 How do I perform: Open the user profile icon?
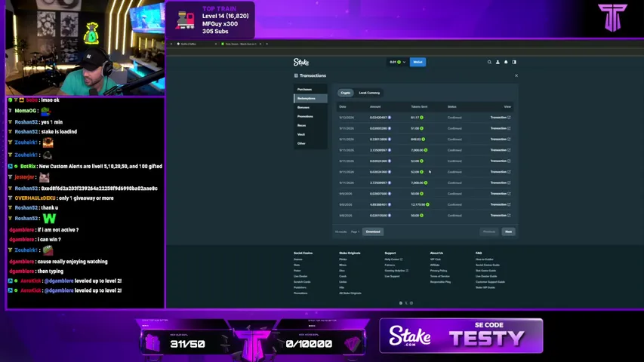click(498, 62)
